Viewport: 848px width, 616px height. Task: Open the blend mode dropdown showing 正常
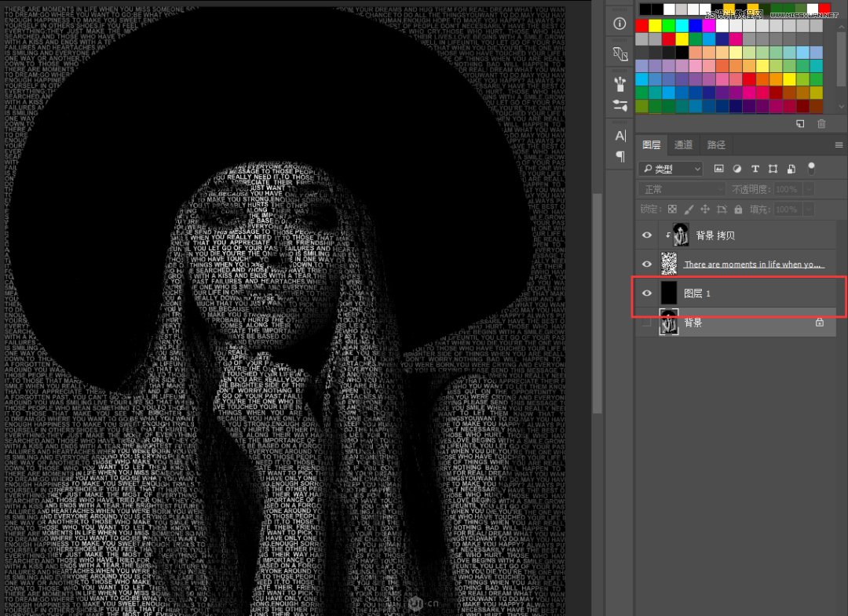point(682,188)
